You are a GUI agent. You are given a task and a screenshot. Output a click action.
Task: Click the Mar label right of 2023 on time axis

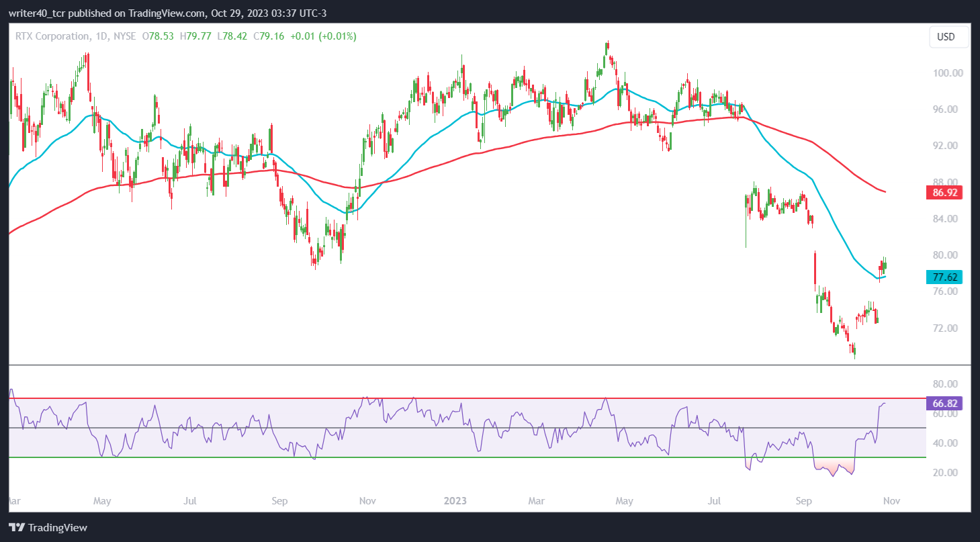pyautogui.click(x=536, y=501)
